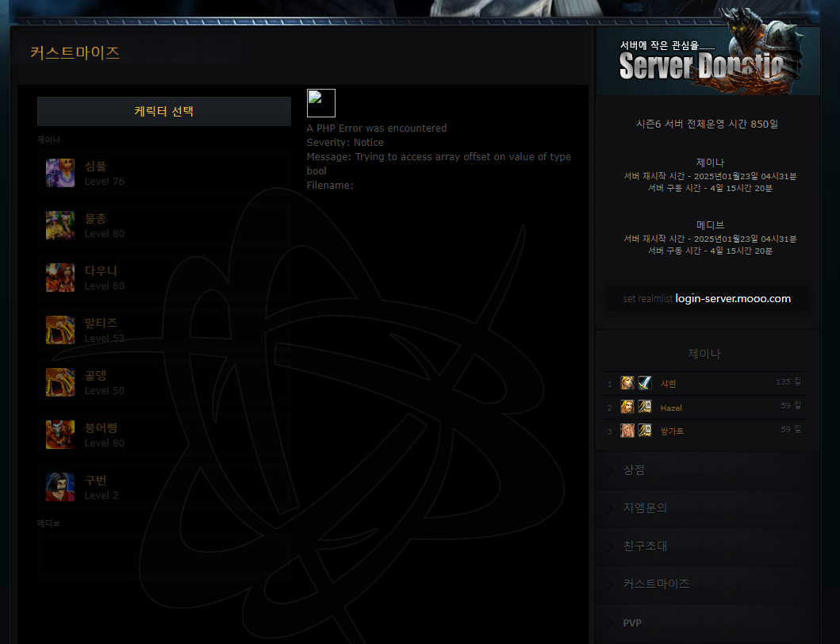Screen dimensions: 840x644
Task: Click the "59 킬" count in Hazel's row
Action: pos(792,405)
